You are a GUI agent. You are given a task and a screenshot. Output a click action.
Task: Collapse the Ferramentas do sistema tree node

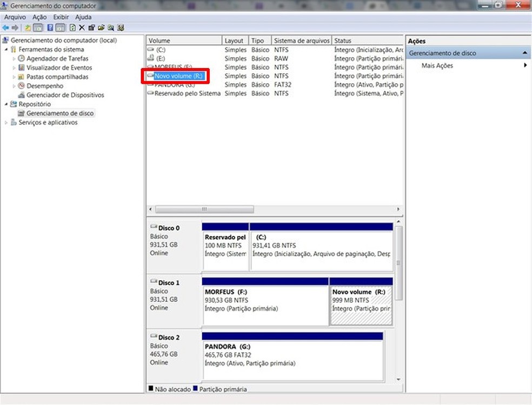pos(6,50)
